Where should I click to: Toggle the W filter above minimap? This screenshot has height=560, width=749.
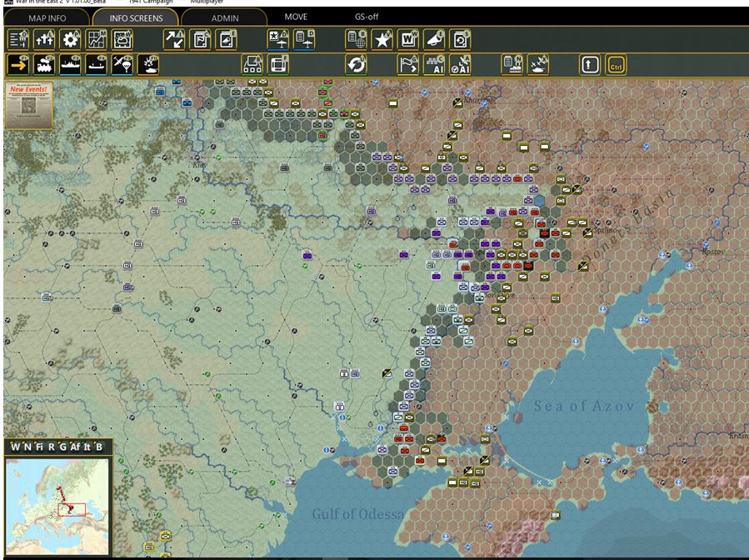coord(15,447)
